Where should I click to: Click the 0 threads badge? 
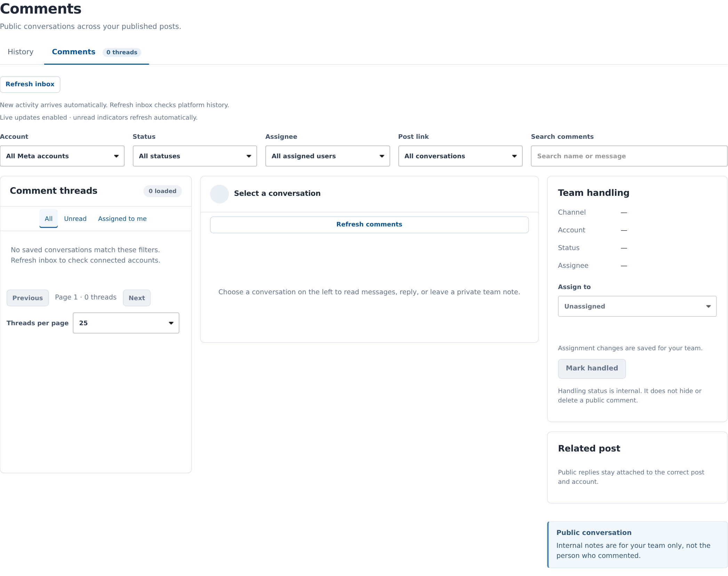[122, 52]
